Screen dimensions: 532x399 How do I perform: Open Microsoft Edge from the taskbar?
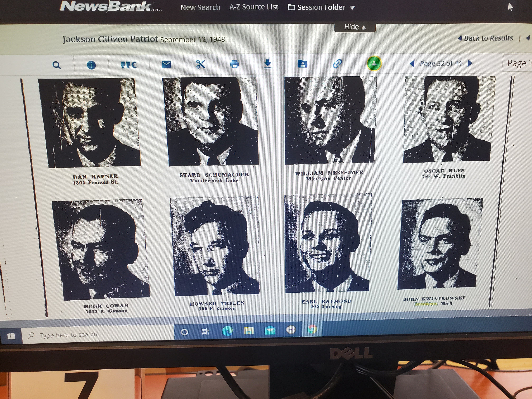tap(227, 331)
